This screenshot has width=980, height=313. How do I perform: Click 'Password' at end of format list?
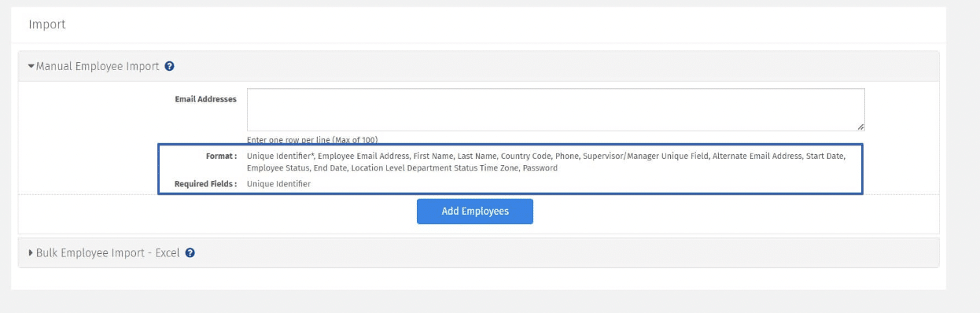tap(540, 168)
